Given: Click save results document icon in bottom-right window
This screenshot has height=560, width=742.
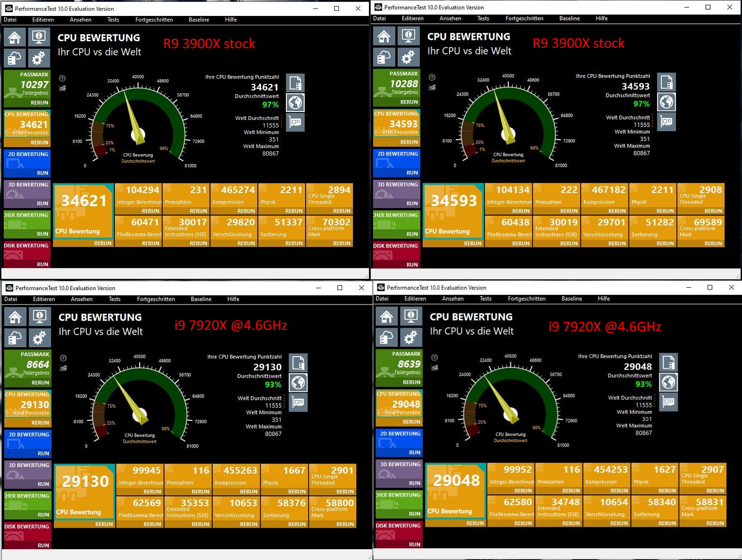Looking at the screenshot, I should click(x=669, y=362).
